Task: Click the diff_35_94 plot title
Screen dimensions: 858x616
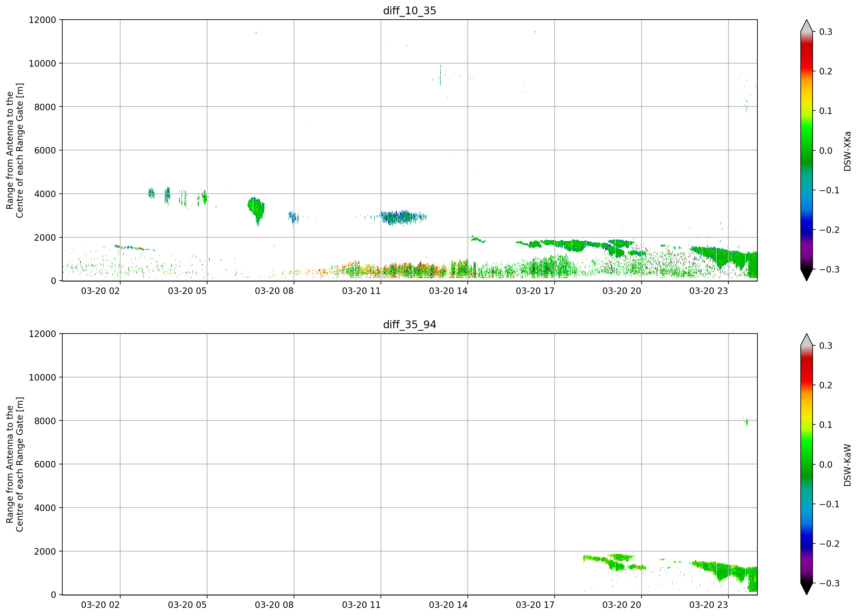Action: click(410, 325)
